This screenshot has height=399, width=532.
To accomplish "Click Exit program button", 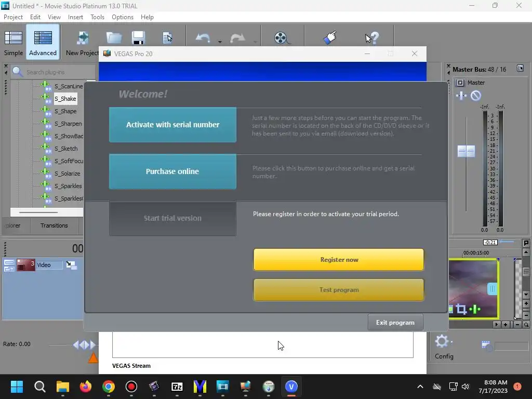I will pyautogui.click(x=395, y=322).
